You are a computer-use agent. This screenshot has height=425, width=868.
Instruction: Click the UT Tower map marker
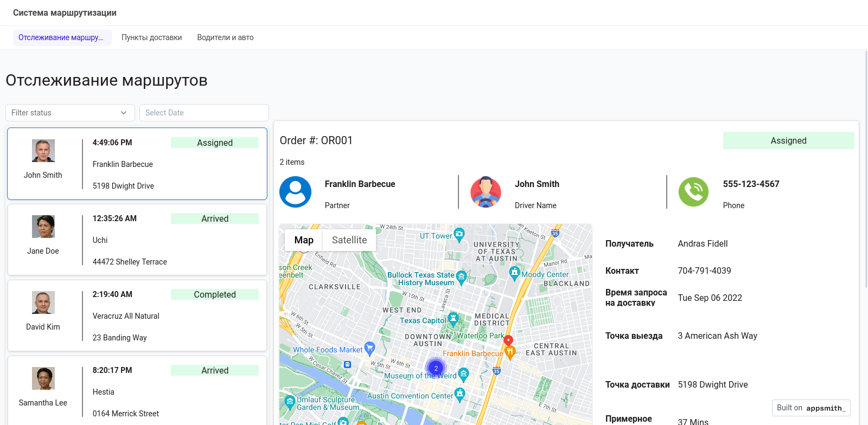point(459,235)
